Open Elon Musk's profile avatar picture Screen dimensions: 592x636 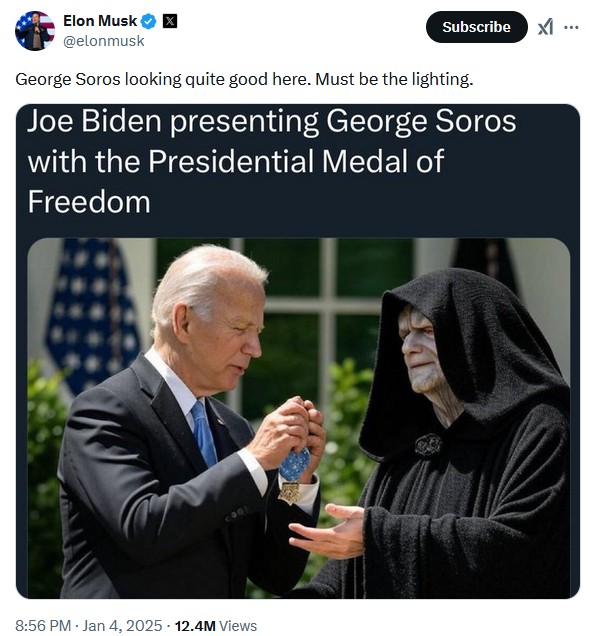(x=35, y=31)
